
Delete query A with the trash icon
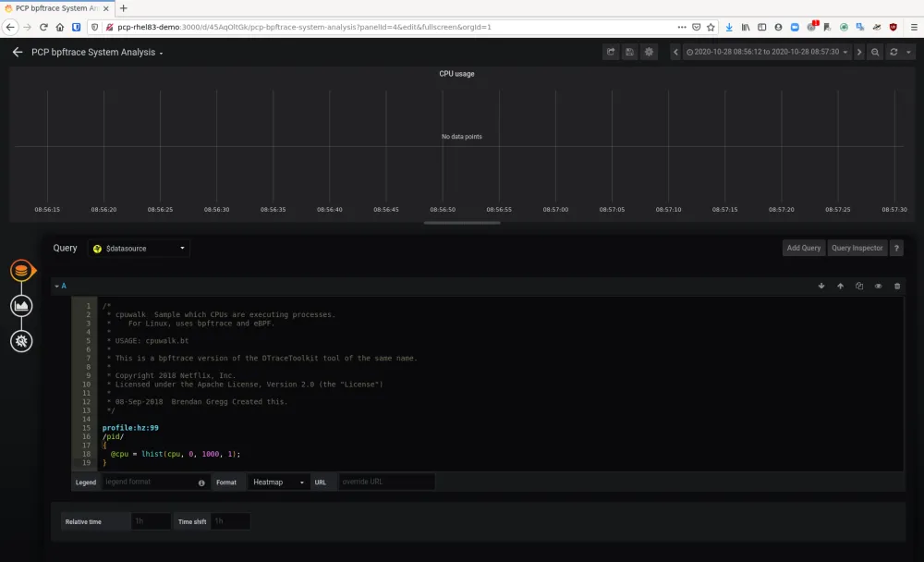click(896, 287)
